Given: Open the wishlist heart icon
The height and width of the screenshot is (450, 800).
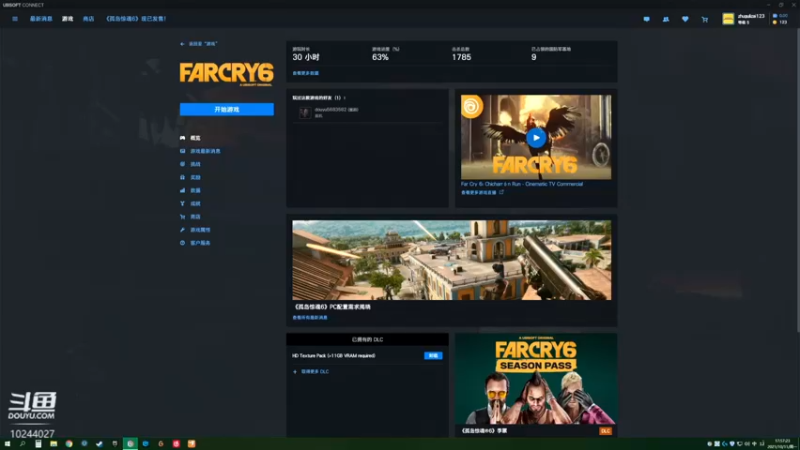Looking at the screenshot, I should point(685,19).
